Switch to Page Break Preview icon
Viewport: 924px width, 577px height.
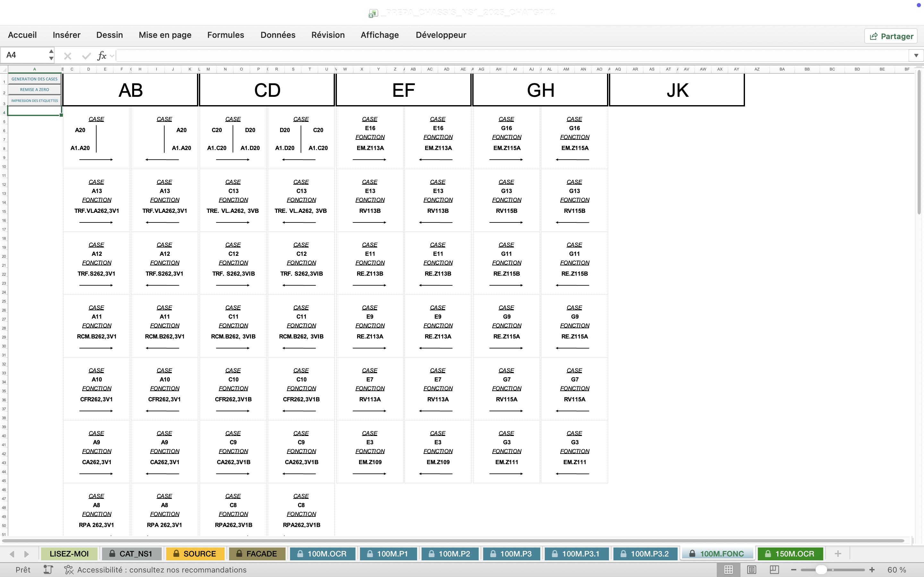click(774, 570)
